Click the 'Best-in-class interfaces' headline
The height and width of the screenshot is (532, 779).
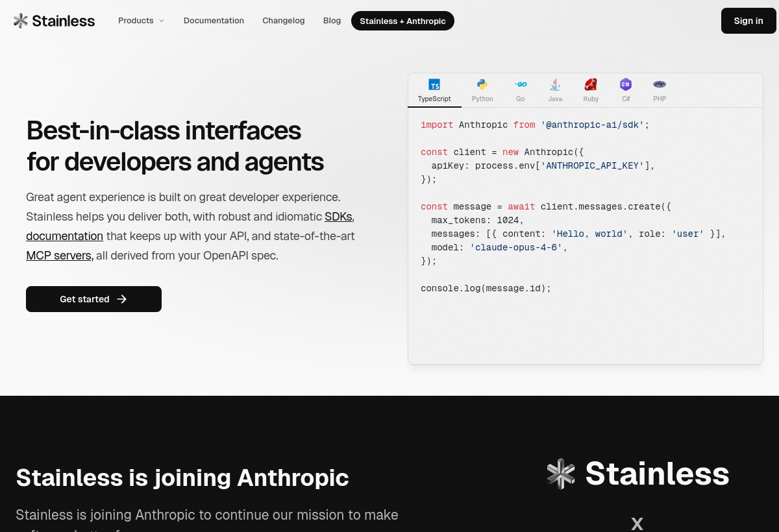click(x=164, y=130)
